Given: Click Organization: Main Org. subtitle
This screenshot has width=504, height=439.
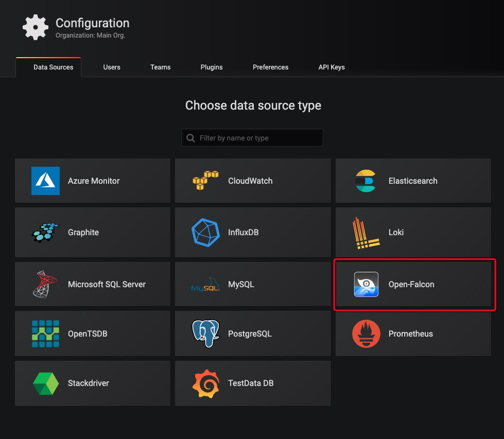Looking at the screenshot, I should (90, 36).
